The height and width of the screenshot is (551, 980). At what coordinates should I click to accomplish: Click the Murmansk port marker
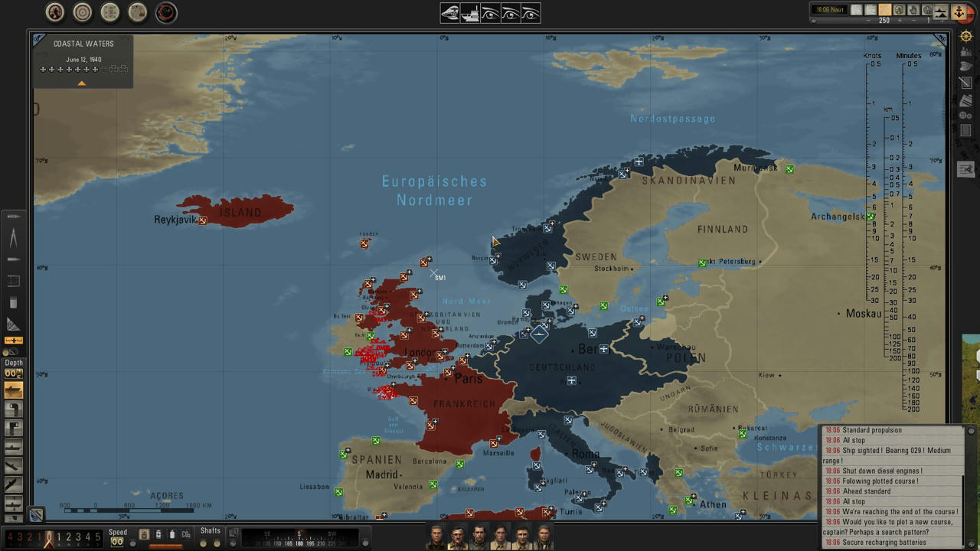tap(789, 168)
